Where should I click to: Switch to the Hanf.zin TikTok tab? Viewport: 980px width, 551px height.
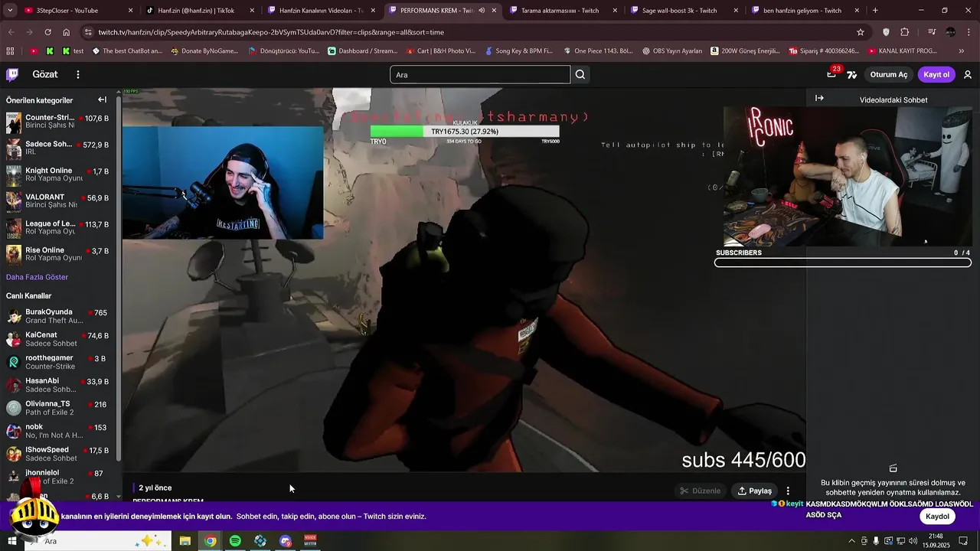(199, 11)
